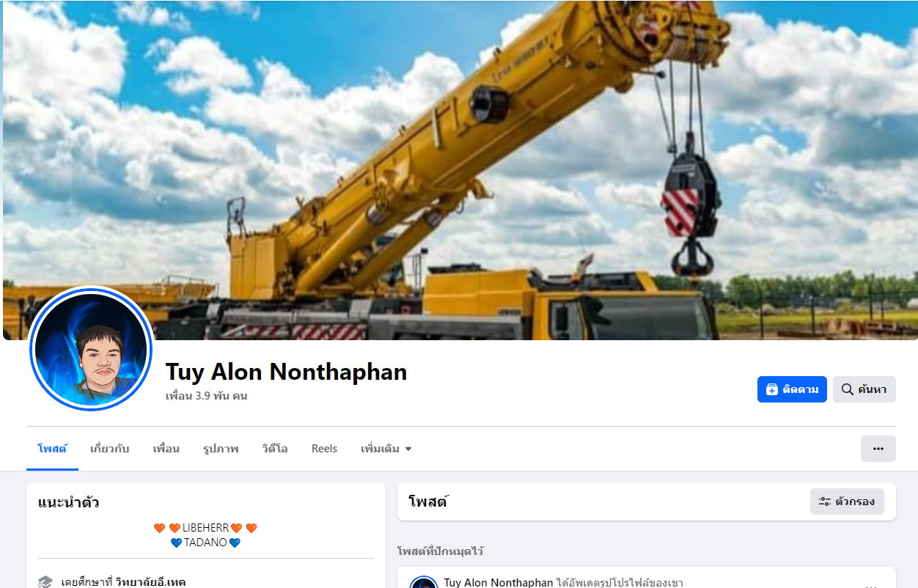Click the Search (ค้นหา) button with magnifier

864,389
